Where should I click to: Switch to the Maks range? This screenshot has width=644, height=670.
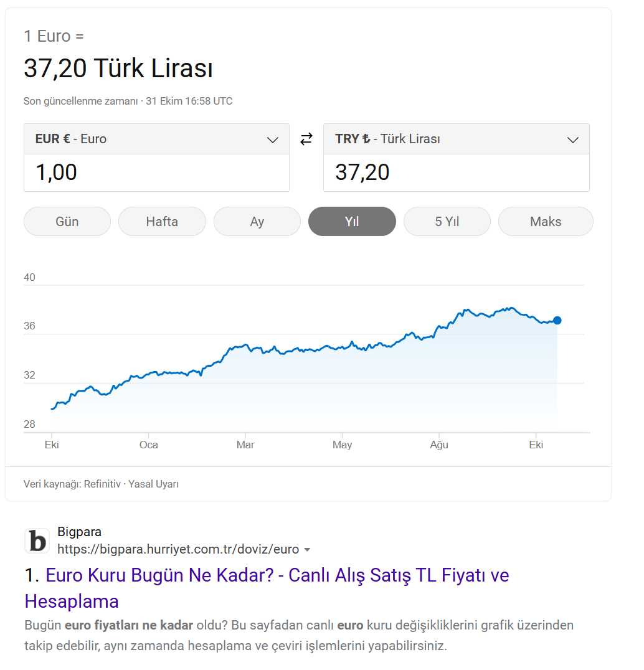546,221
